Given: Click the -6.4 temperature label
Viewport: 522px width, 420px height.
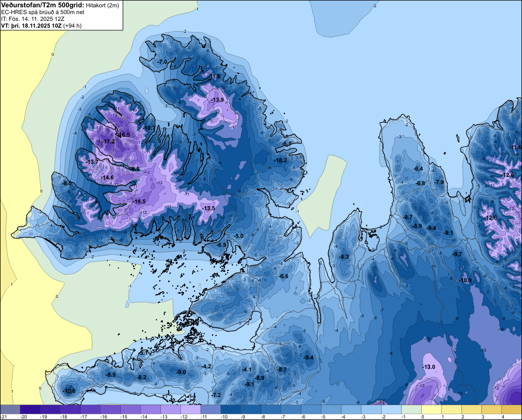Looking at the screenshot, I should [x=418, y=169].
